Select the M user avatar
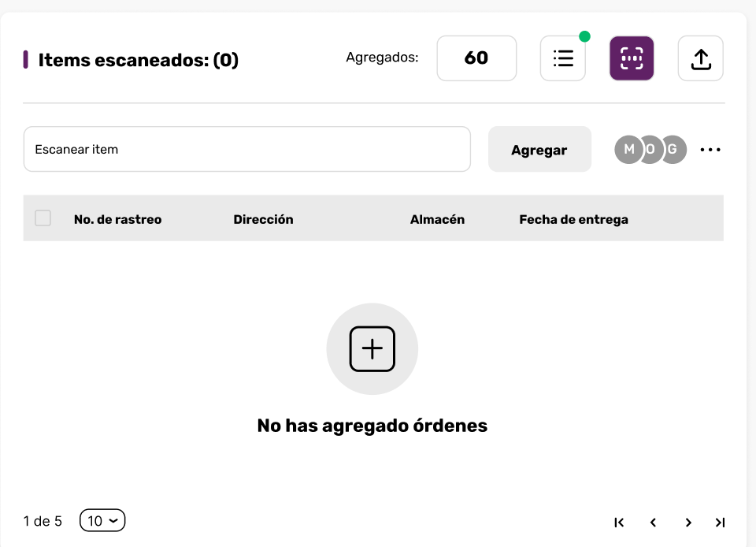The width and height of the screenshot is (756, 547). pos(628,150)
